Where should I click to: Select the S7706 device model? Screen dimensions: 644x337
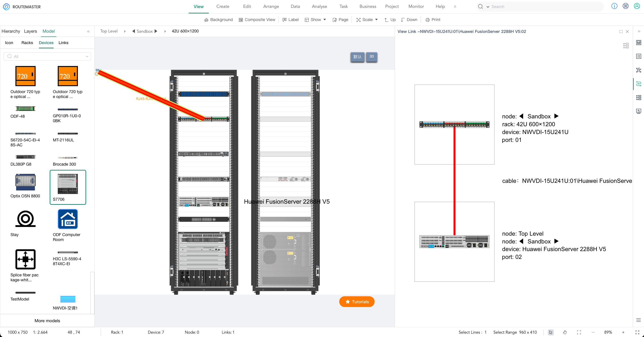[x=68, y=187]
